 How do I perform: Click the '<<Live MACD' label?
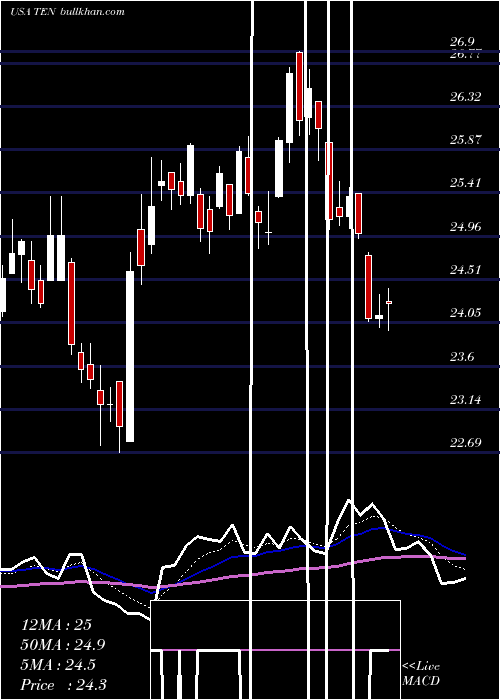coord(421,674)
